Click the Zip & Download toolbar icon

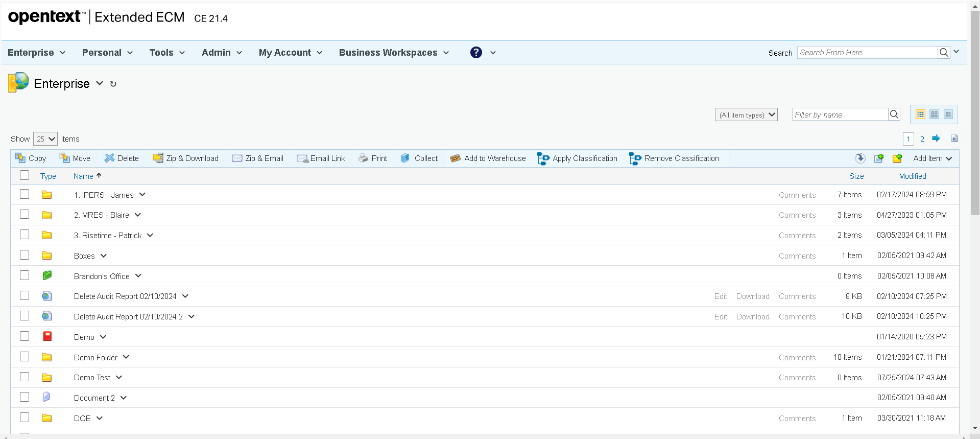click(158, 158)
